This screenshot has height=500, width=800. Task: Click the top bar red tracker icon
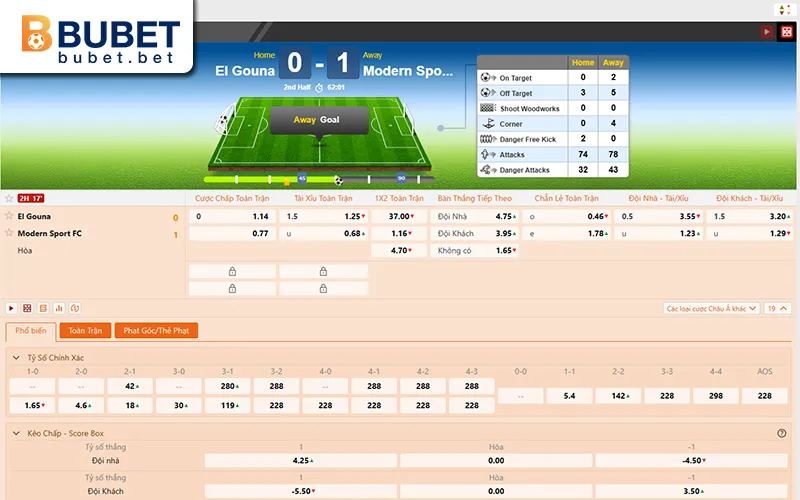coord(786,32)
